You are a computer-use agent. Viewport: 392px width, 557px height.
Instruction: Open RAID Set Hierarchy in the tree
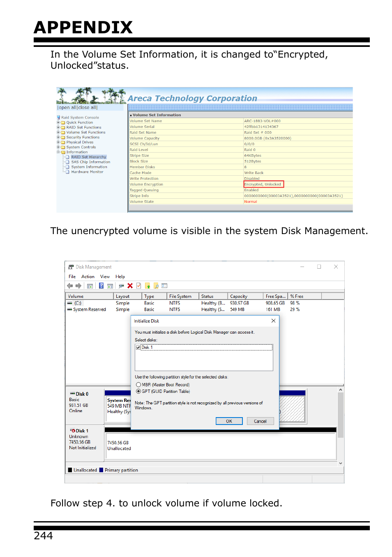[x=88, y=157]
